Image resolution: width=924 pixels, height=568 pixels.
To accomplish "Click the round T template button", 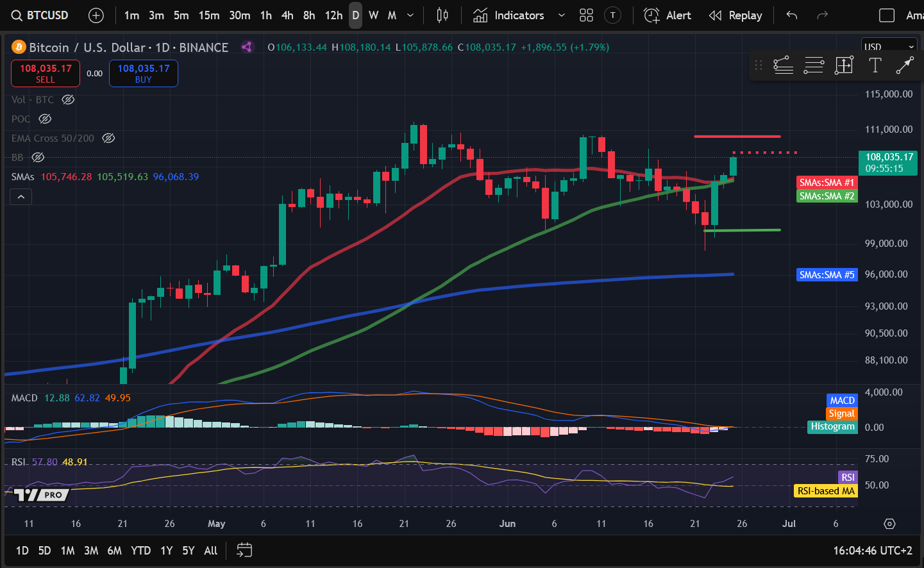I will [x=613, y=15].
